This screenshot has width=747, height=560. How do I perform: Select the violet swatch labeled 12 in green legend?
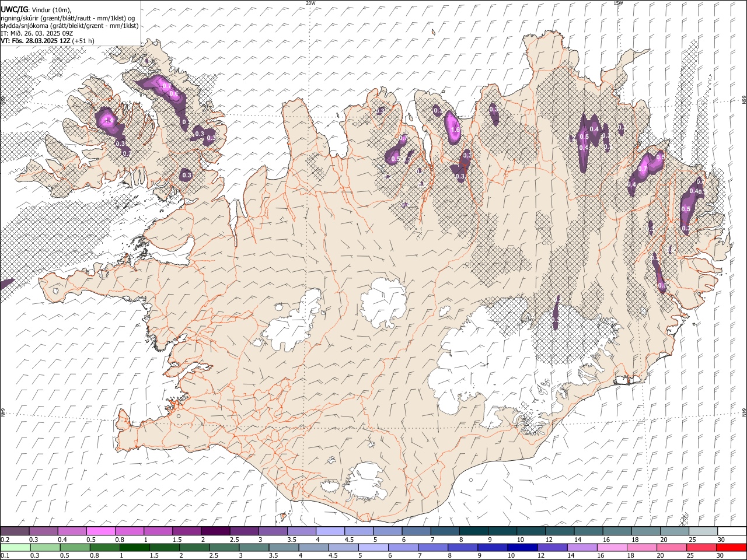coord(552,547)
